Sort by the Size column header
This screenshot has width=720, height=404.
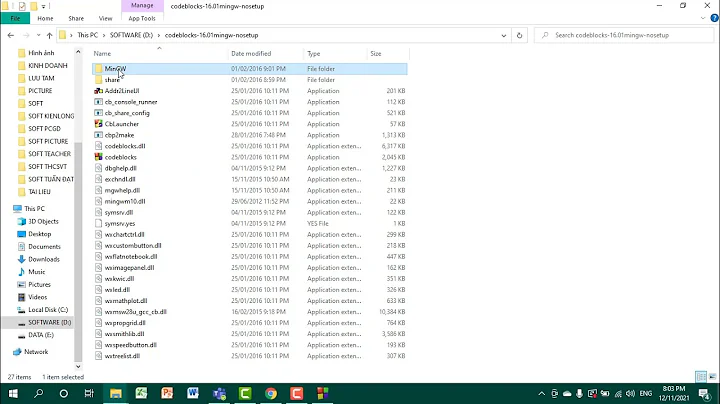388,54
